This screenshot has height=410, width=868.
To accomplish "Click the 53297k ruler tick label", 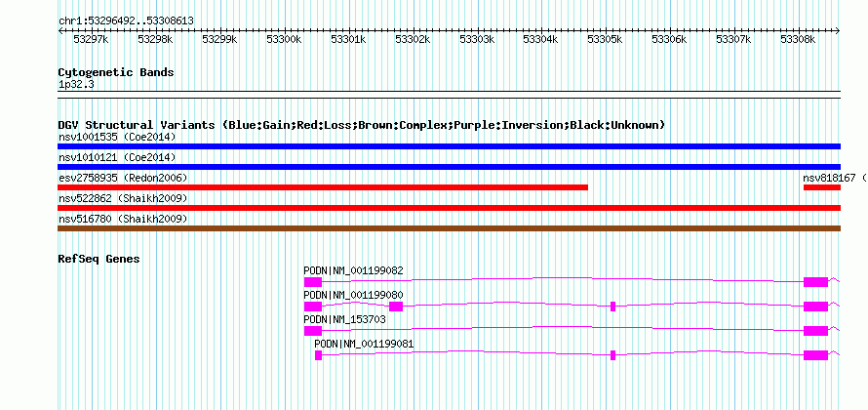I will [91, 39].
